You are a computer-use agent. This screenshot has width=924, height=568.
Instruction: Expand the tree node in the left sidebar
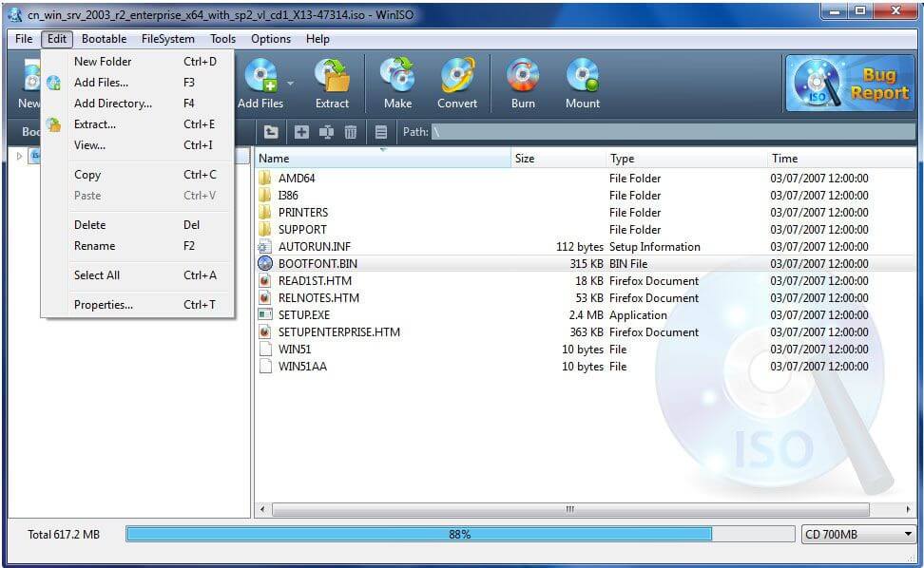pos(19,155)
